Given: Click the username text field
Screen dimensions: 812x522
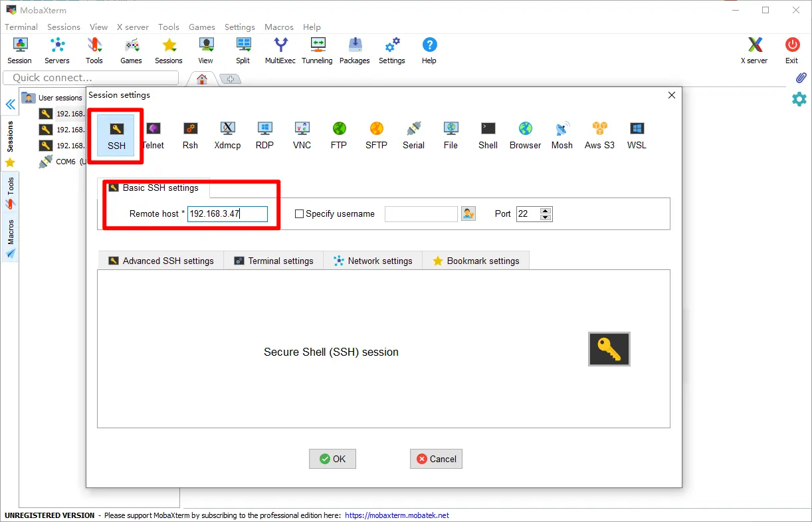Looking at the screenshot, I should click(x=421, y=214).
